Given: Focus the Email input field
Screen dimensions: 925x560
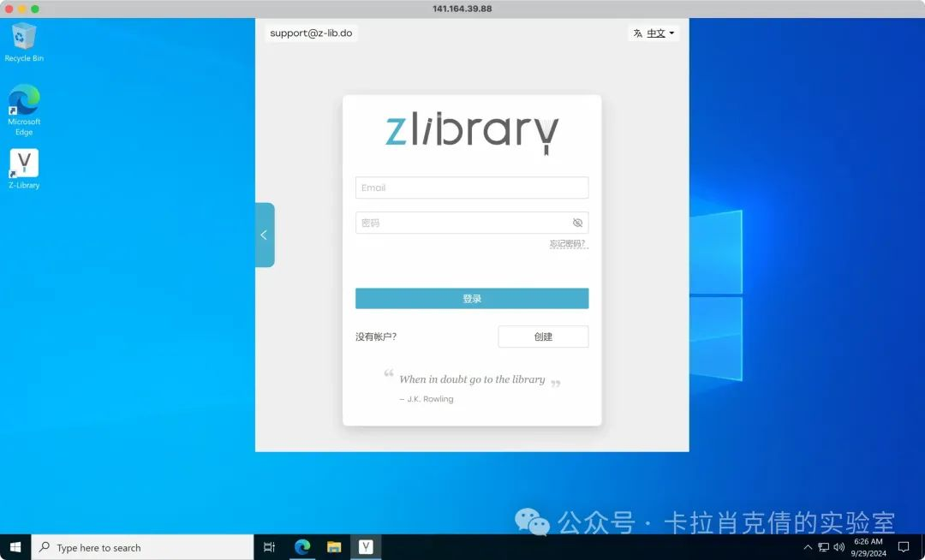Looking at the screenshot, I should tap(471, 188).
